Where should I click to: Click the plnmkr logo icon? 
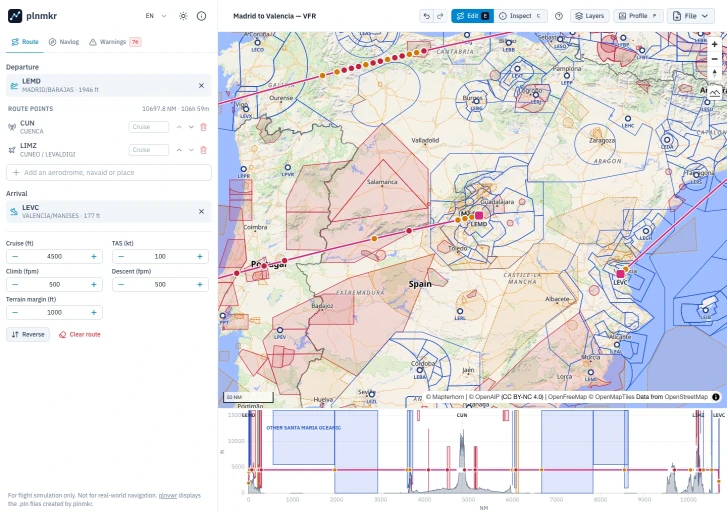click(15, 16)
